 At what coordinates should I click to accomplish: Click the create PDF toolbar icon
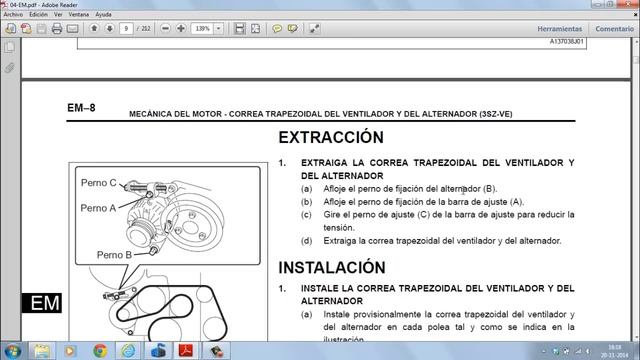[26, 29]
